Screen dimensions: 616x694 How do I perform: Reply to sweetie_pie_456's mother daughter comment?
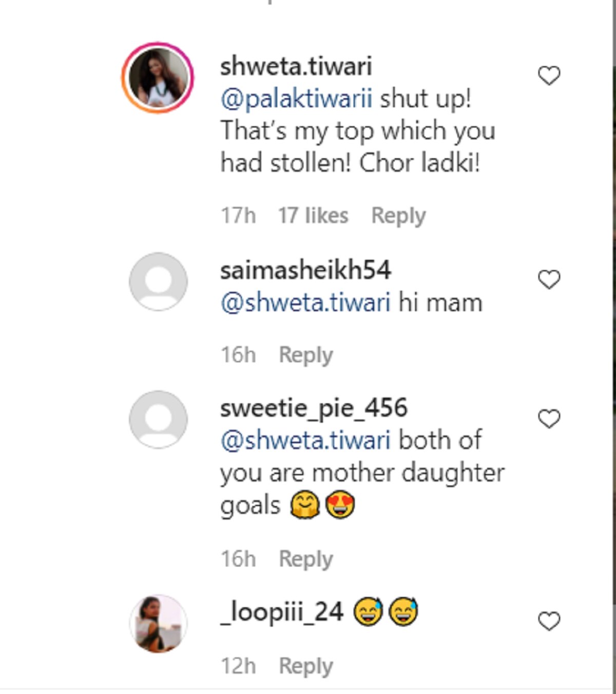(305, 559)
